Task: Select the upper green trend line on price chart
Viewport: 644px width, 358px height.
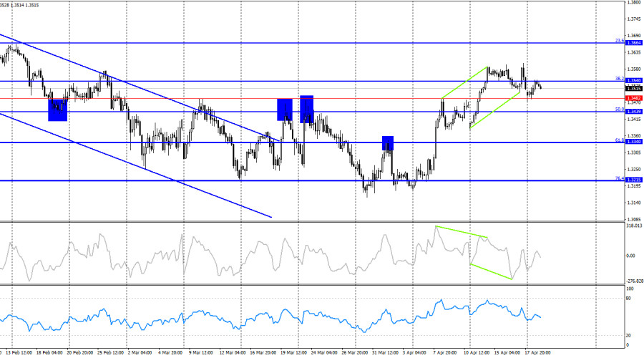Action: tap(465, 82)
